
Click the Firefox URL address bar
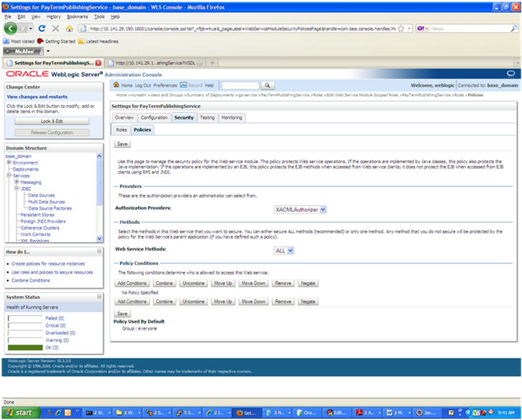click(x=242, y=29)
